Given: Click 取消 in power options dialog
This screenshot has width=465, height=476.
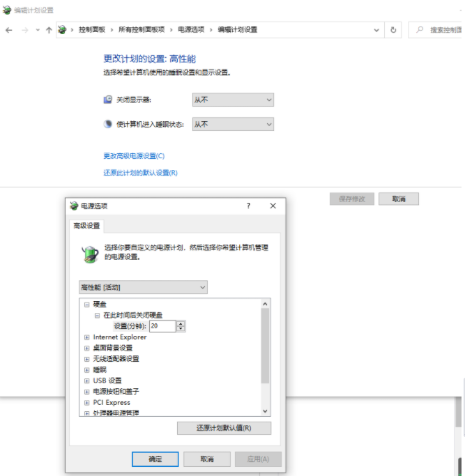Looking at the screenshot, I should pyautogui.click(x=207, y=459).
